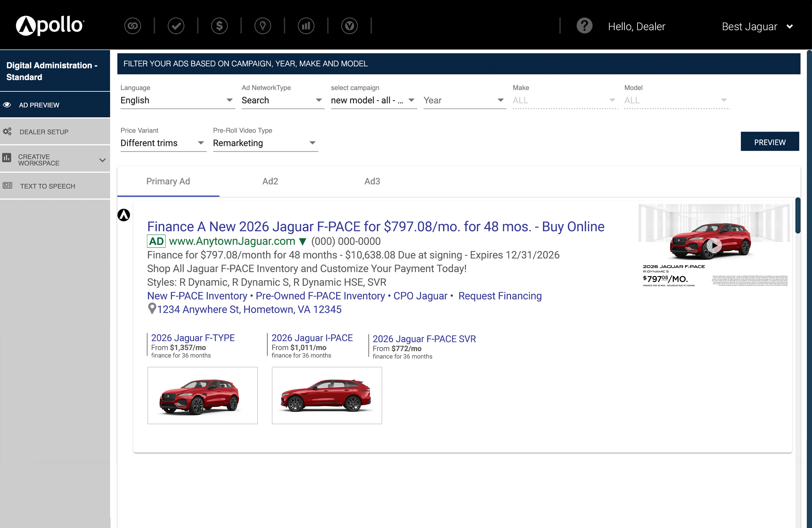Viewport: 812px width, 528px height.
Task: Click the V circle icon in header
Action: click(349, 26)
